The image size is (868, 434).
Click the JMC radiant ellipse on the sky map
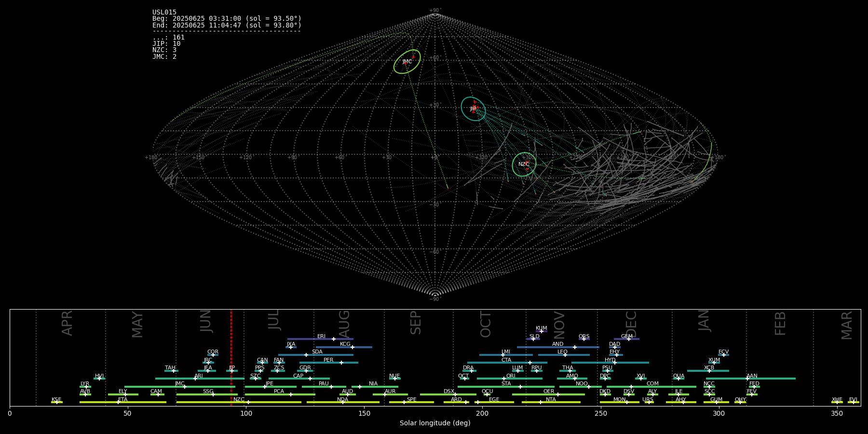[x=407, y=61]
